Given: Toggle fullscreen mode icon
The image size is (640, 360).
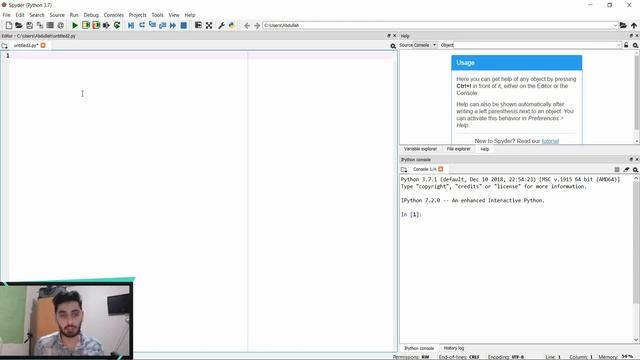Looking at the screenshot, I should [209, 25].
